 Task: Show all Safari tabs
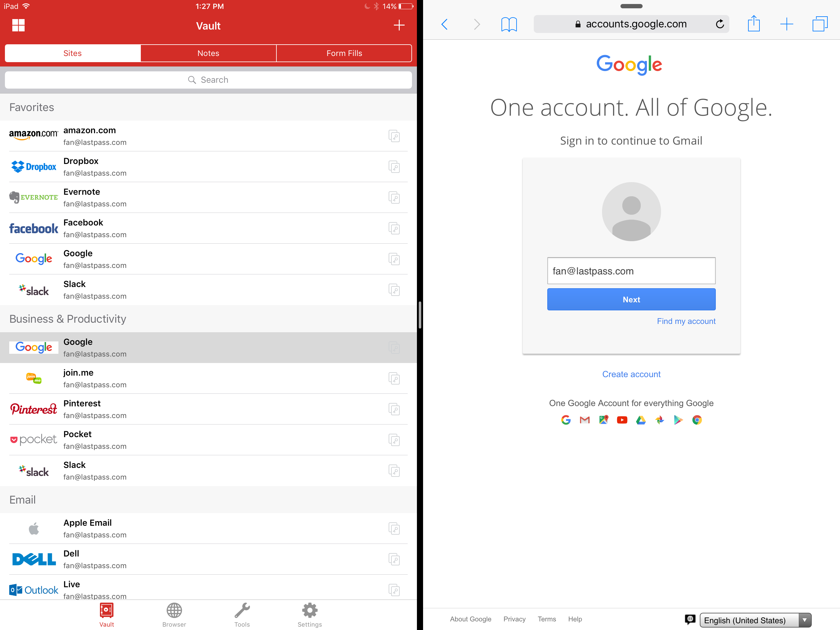[x=820, y=24]
